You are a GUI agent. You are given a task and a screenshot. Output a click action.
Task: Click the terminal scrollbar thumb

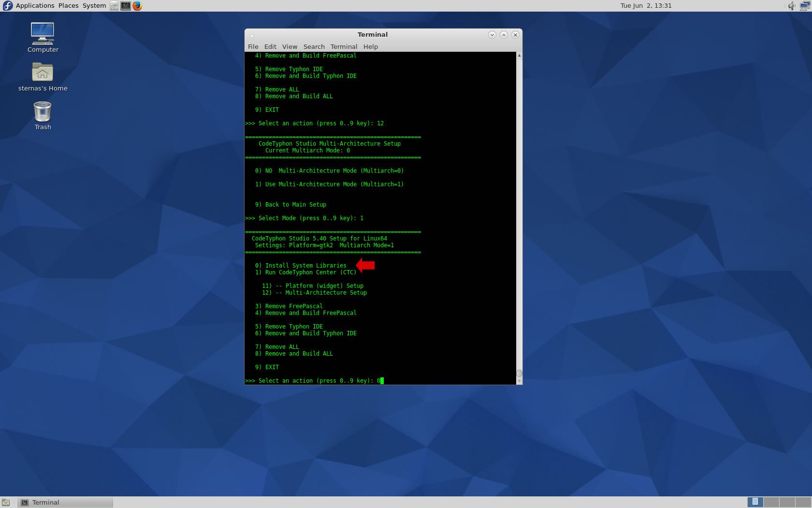click(x=519, y=373)
